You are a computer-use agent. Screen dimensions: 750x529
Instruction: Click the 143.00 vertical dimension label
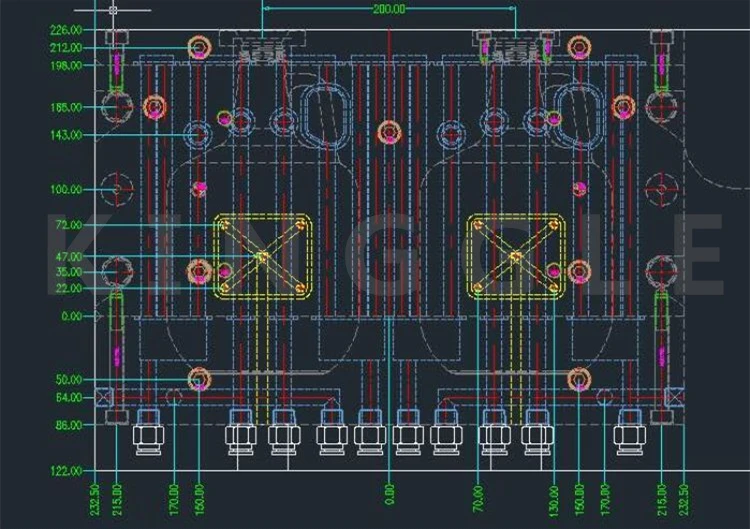66,135
